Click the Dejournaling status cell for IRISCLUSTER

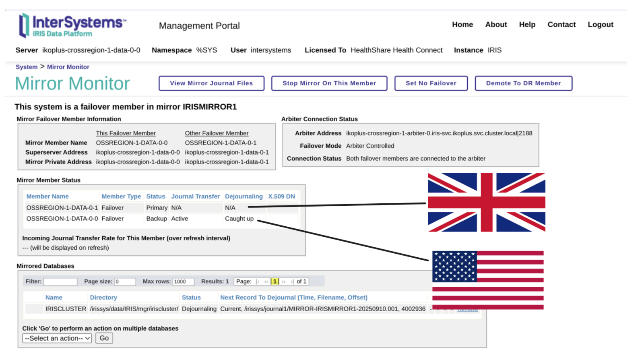pyautogui.click(x=199, y=309)
